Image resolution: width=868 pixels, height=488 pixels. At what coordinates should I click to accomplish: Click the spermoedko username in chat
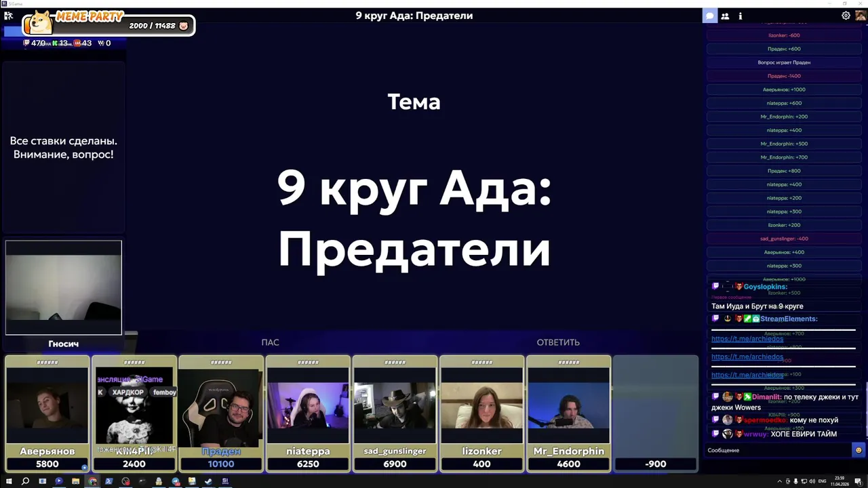click(765, 420)
